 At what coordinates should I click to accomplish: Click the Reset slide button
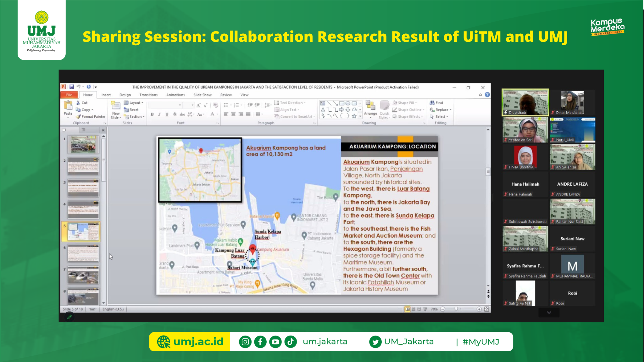(x=131, y=110)
